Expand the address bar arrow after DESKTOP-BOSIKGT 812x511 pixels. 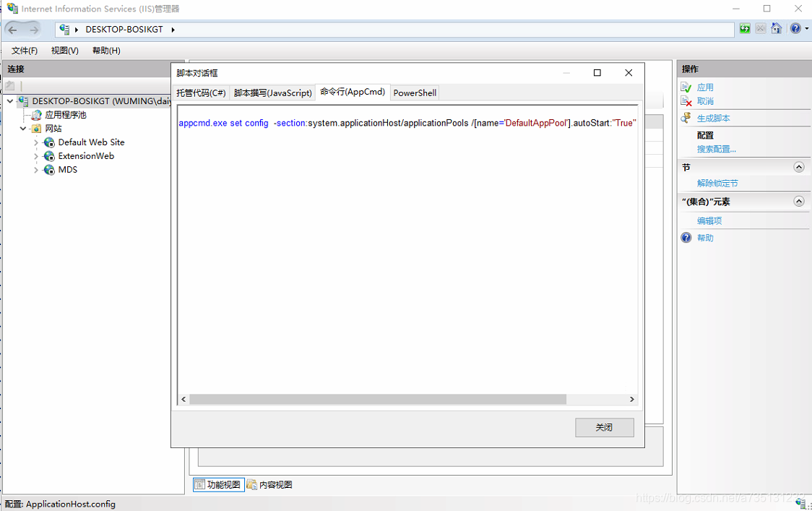173,30
